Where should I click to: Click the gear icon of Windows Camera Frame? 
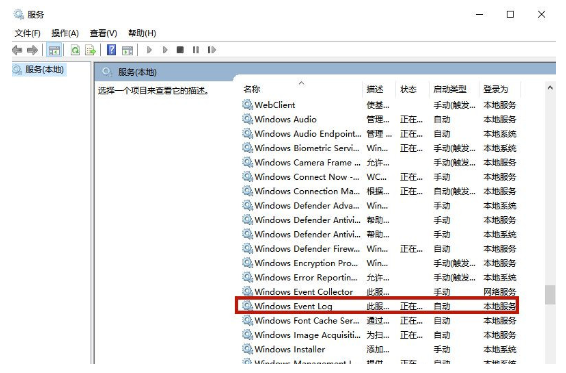click(247, 162)
